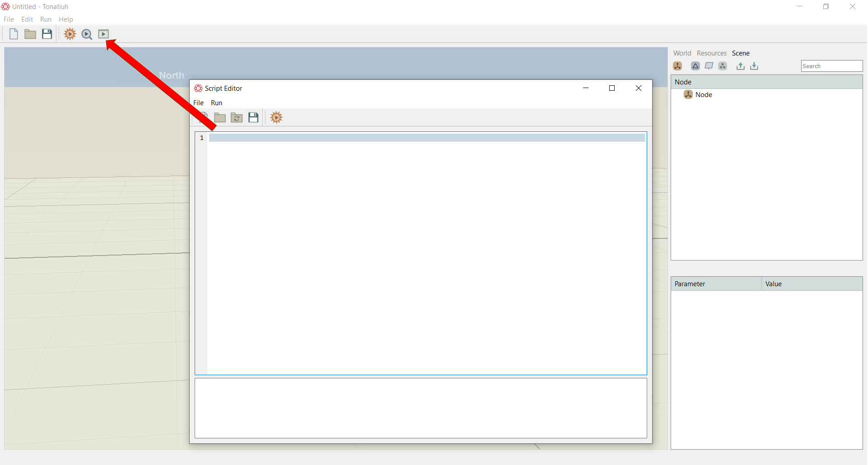Insert tracker using tilted panel icon
Image resolution: width=868 pixels, height=465 pixels.
709,66
